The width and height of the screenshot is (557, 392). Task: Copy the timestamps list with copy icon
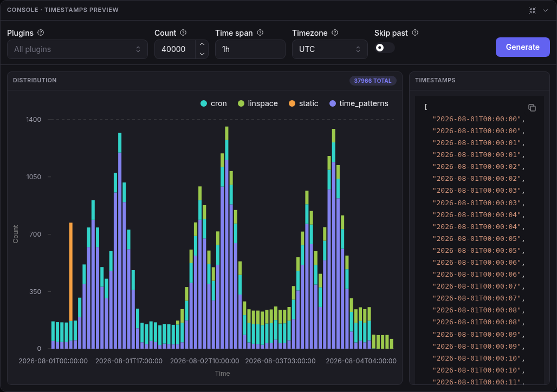click(532, 108)
